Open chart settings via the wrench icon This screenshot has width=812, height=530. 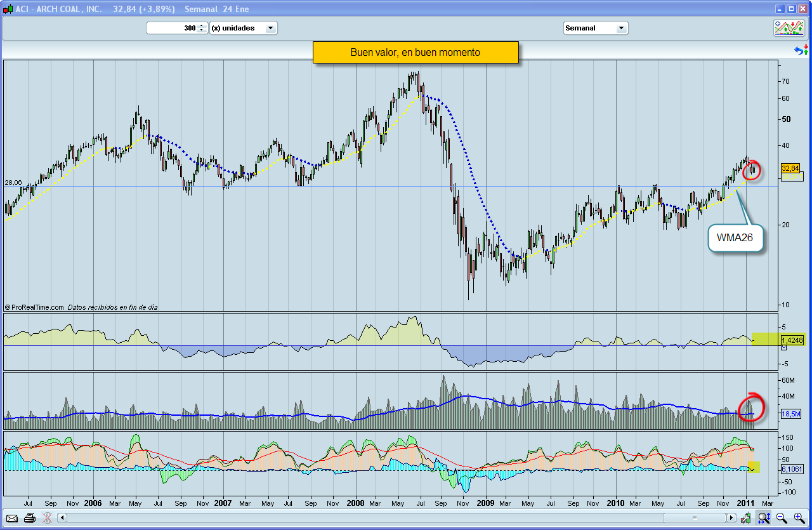[746, 519]
